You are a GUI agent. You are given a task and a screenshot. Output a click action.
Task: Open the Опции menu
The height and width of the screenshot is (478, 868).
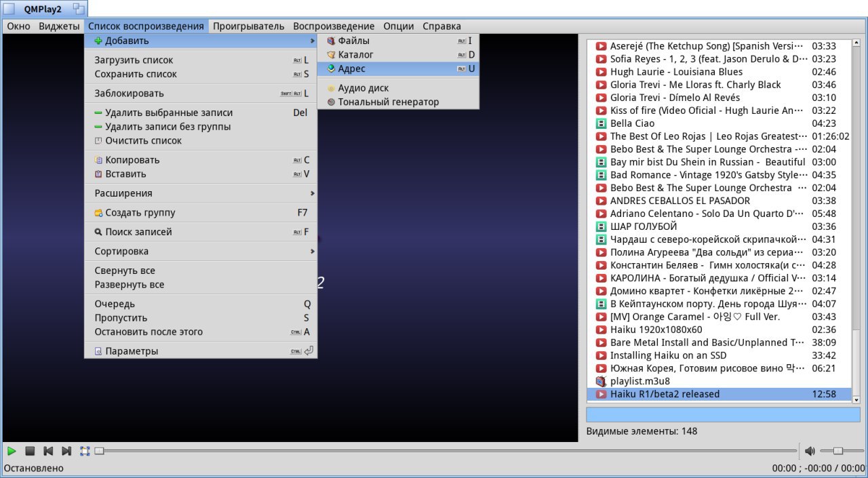pyautogui.click(x=399, y=26)
